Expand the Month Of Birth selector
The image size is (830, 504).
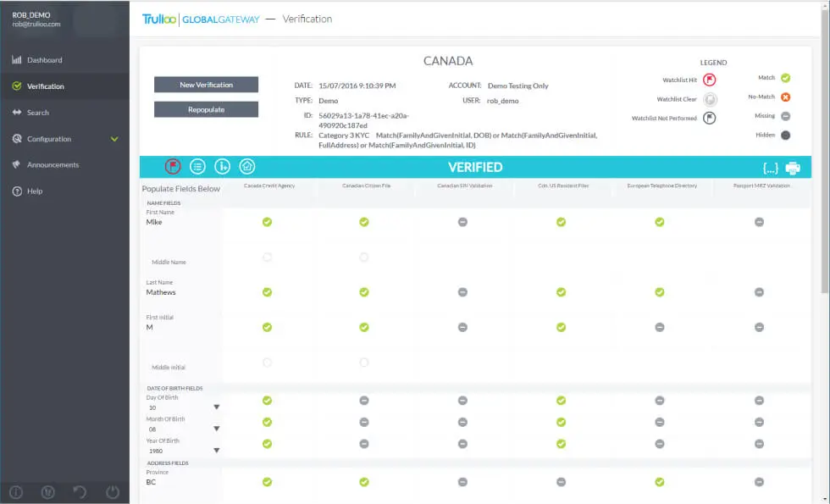(216, 429)
